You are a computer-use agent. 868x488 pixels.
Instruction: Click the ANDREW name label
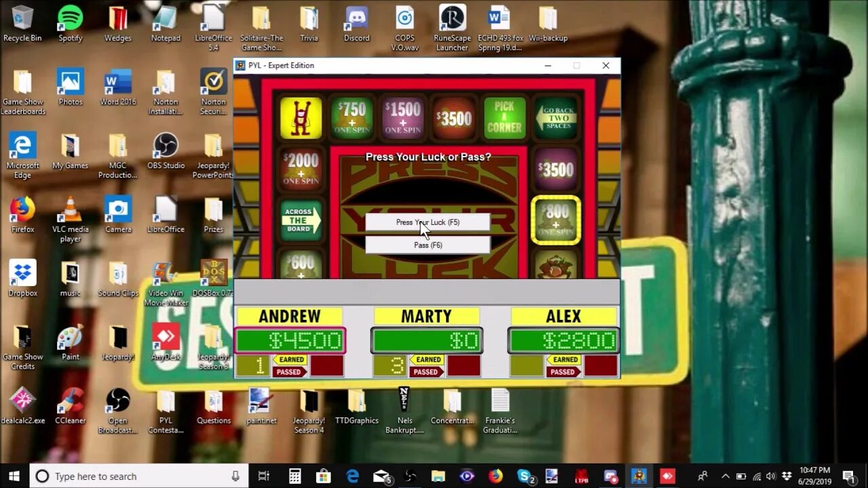click(x=290, y=317)
